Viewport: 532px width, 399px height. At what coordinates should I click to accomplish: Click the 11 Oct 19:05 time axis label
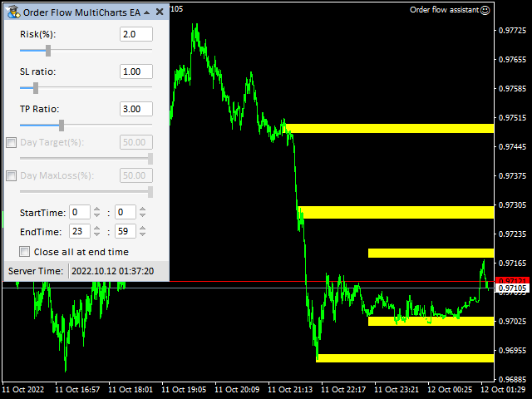[x=184, y=390]
